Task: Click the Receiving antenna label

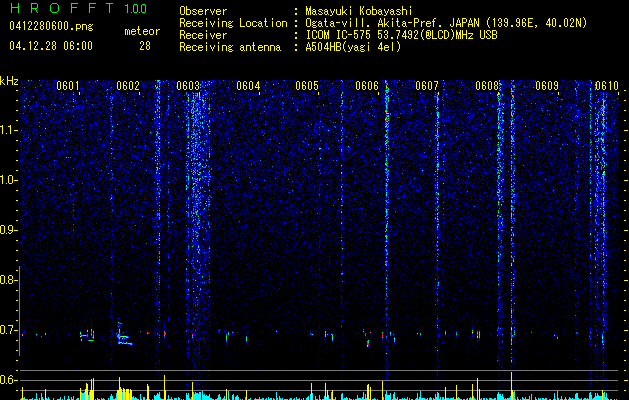Action: click(230, 47)
